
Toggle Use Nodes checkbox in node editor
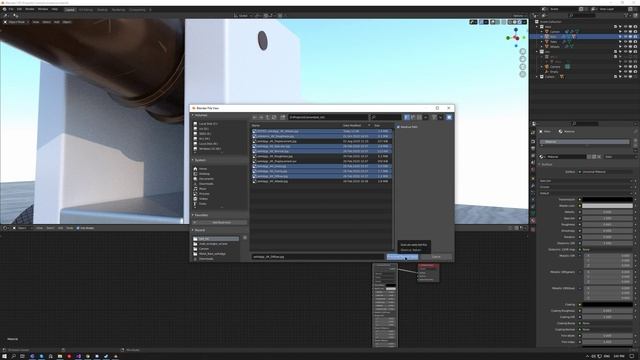(78, 228)
